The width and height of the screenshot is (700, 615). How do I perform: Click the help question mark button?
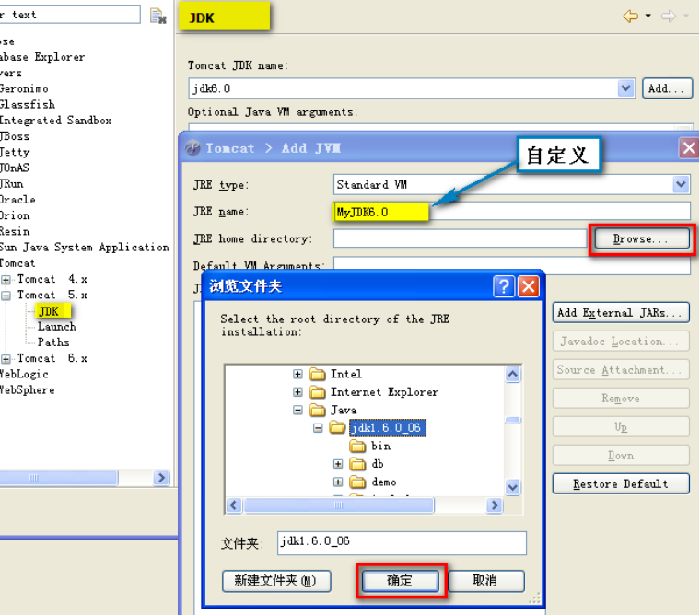pos(504,286)
